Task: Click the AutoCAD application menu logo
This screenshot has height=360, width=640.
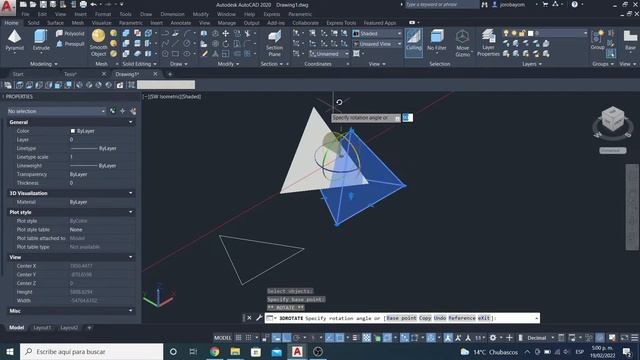Action: pos(7,7)
